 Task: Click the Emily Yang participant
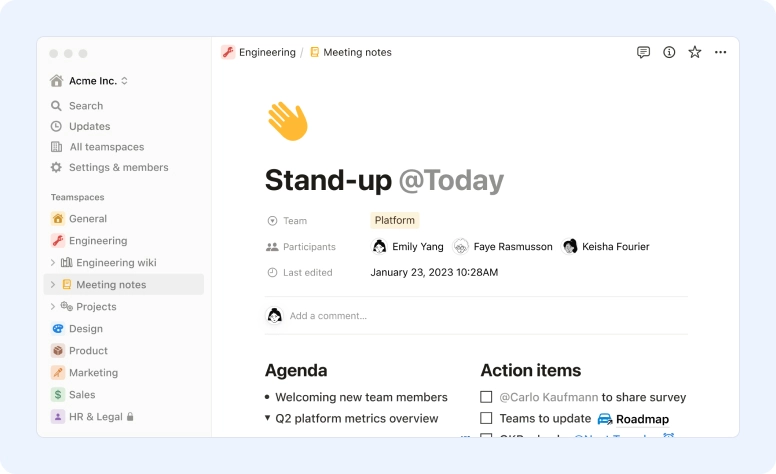pos(407,246)
